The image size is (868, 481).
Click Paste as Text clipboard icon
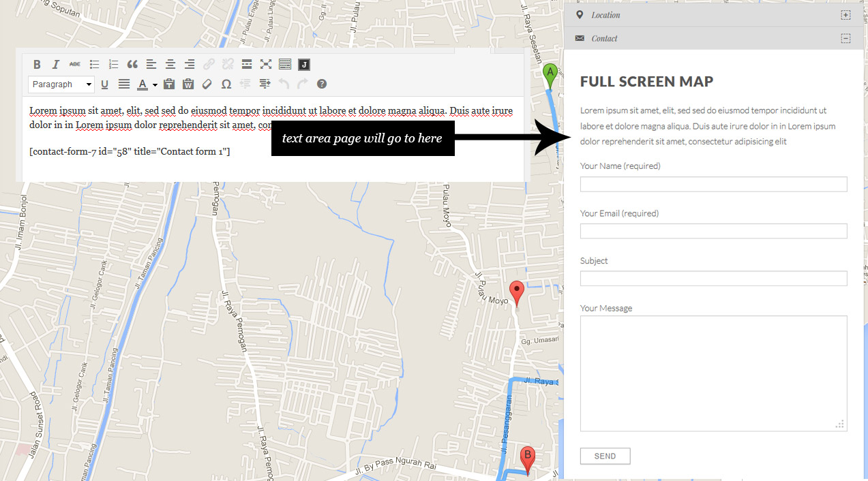(169, 84)
